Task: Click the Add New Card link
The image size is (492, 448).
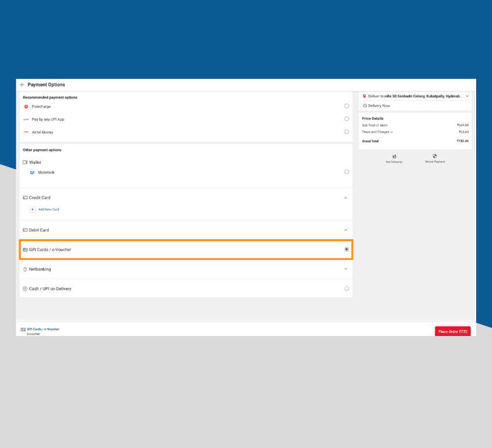Action: point(49,209)
